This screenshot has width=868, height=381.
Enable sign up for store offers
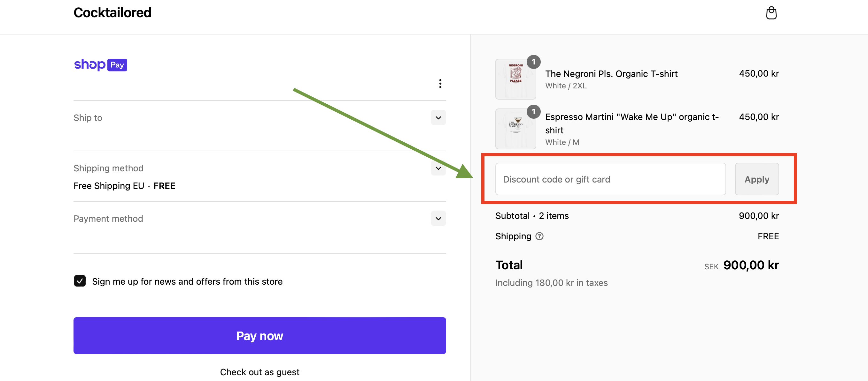pyautogui.click(x=79, y=281)
